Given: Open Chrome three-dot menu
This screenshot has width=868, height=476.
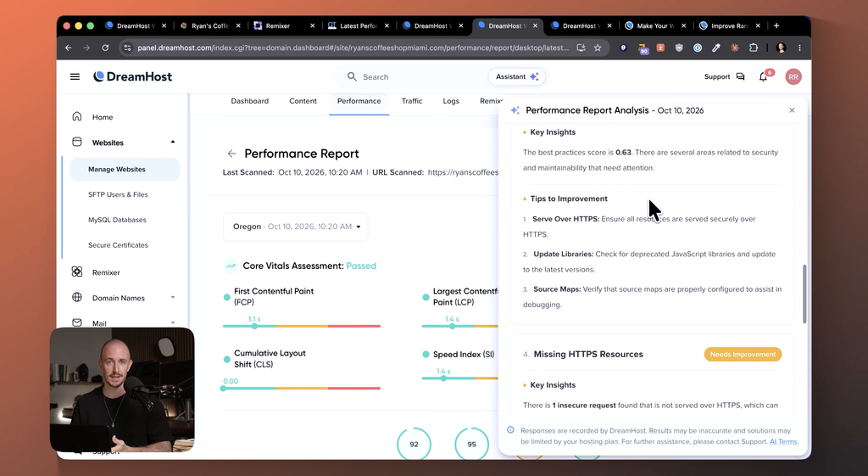Looking at the screenshot, I should point(799,48).
